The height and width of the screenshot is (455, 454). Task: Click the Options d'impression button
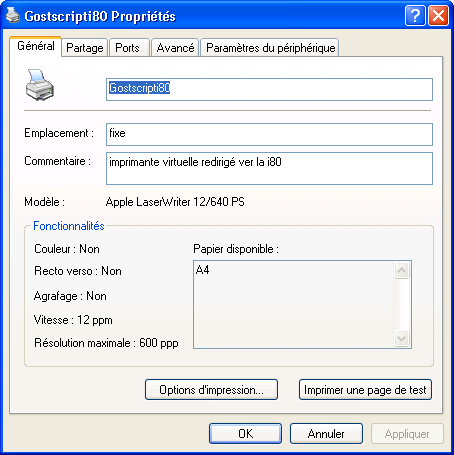[211, 389]
